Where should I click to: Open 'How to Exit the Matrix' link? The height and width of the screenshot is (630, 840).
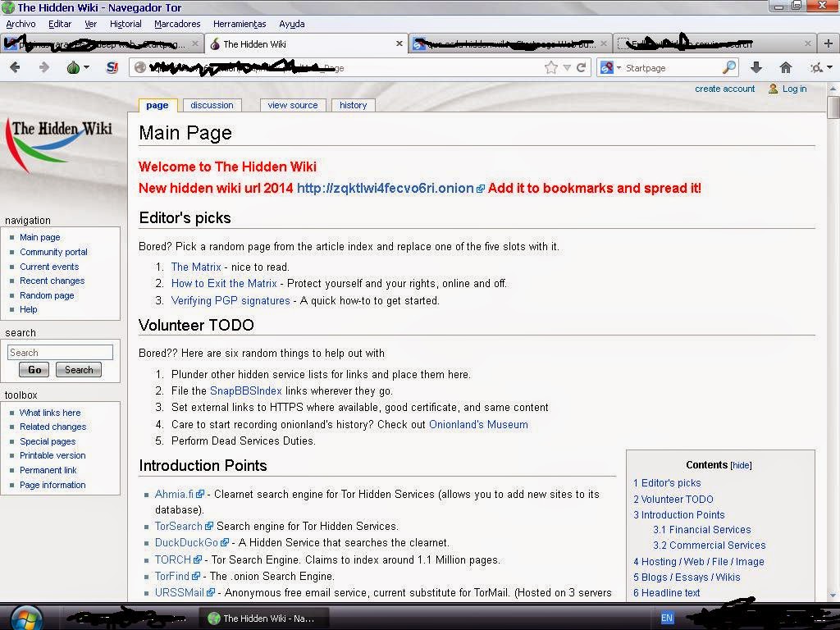(x=224, y=283)
